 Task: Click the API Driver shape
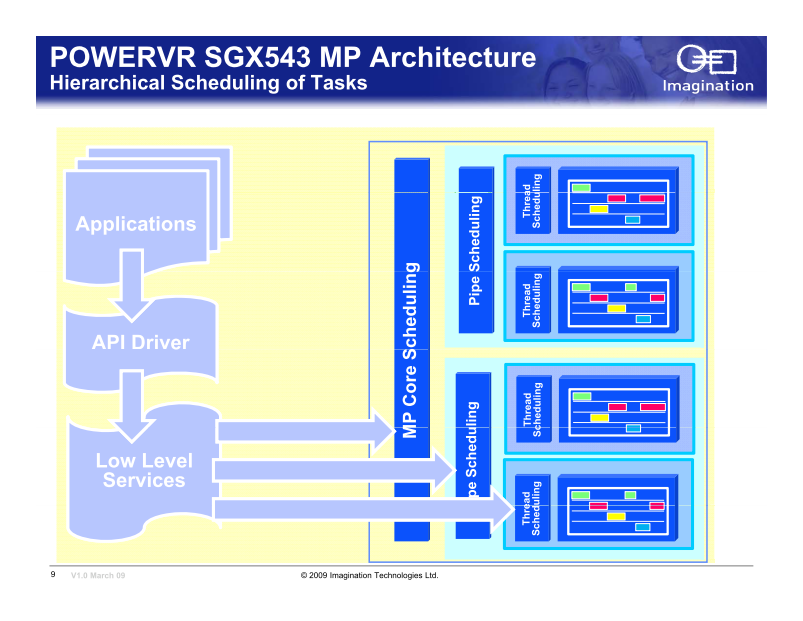(x=141, y=344)
